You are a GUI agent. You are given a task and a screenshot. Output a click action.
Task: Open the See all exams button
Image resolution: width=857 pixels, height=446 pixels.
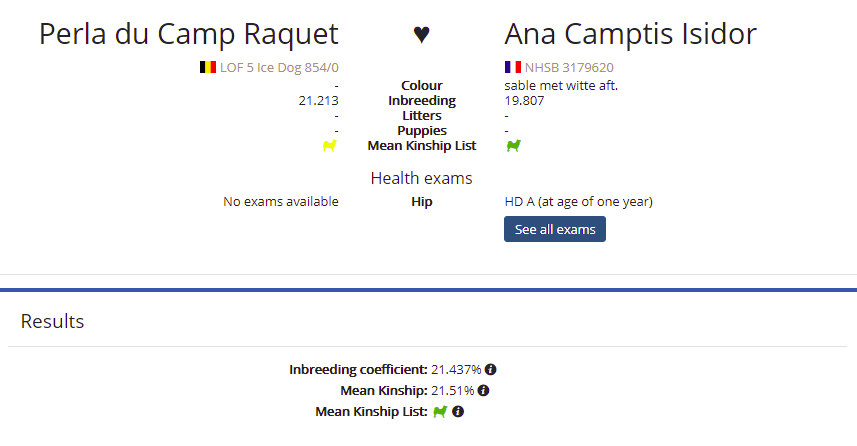(x=555, y=229)
